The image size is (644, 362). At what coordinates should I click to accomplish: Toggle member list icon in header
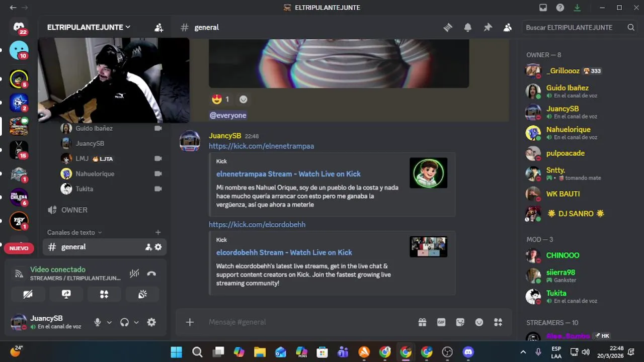pos(508,28)
